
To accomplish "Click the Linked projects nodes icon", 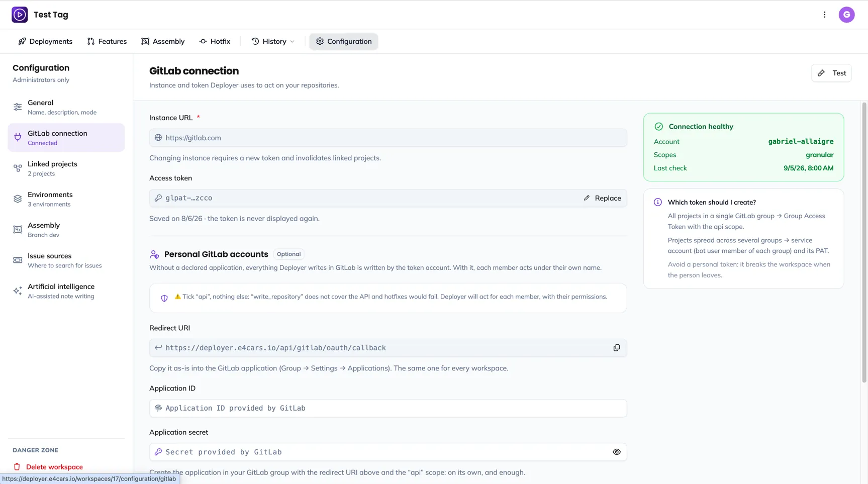I will point(18,168).
